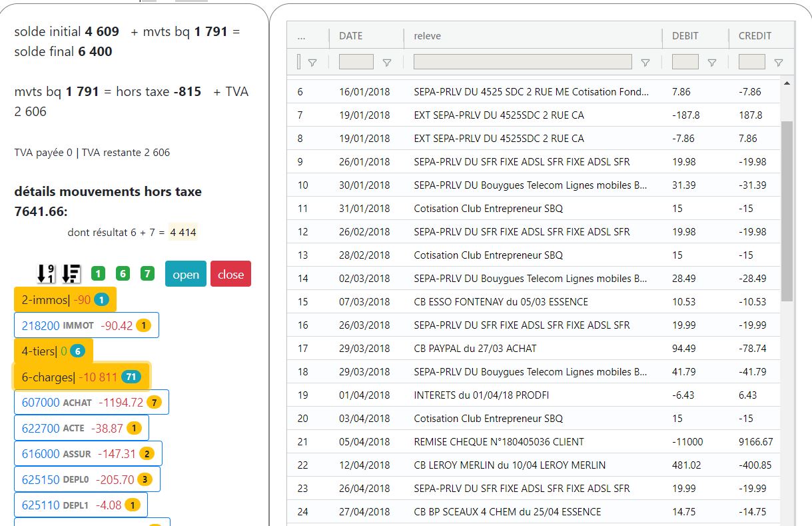The image size is (812, 526).
Task: Select row 21 REMISE CHEQUE CLIENT
Action: (x=534, y=441)
